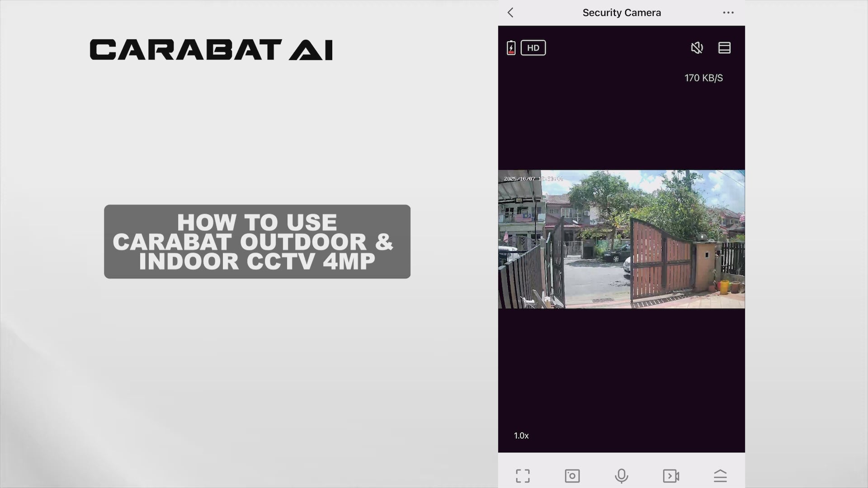
Task: Select the fullscreen view icon
Action: (x=523, y=475)
